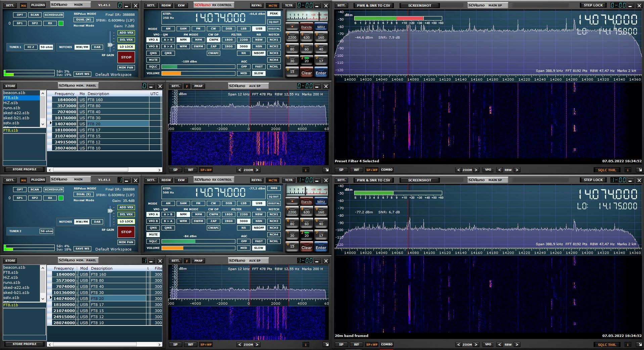Open the DUAL (M) mode selector in instance 0
This screenshot has height=350, width=644.
point(84,20)
